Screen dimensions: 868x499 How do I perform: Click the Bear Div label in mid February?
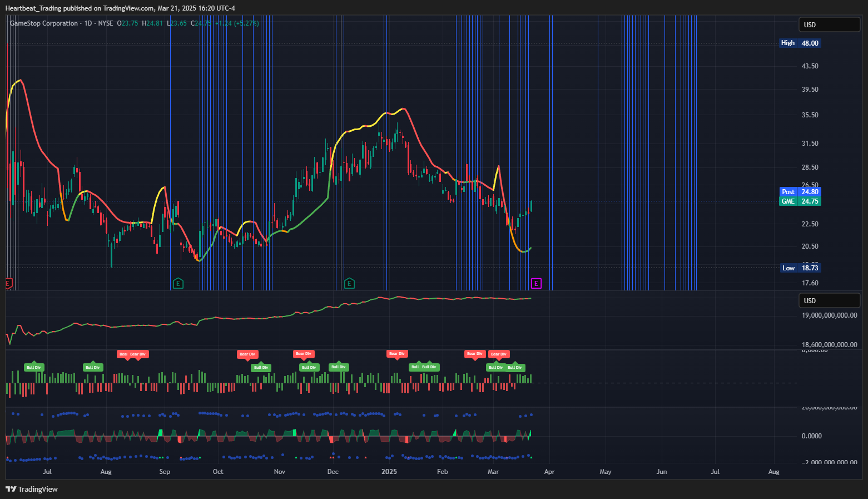[x=474, y=354]
